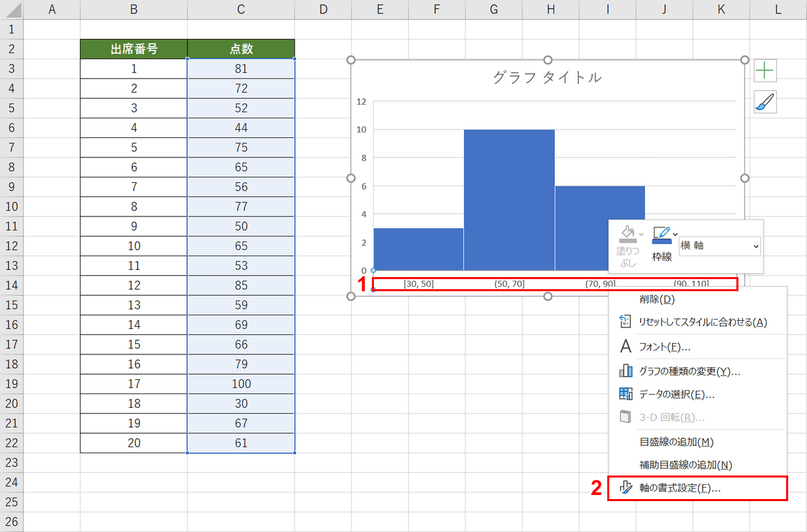807x532 pixels.
Task: Open the 横軸 chart element dropdown
Action: click(720, 246)
